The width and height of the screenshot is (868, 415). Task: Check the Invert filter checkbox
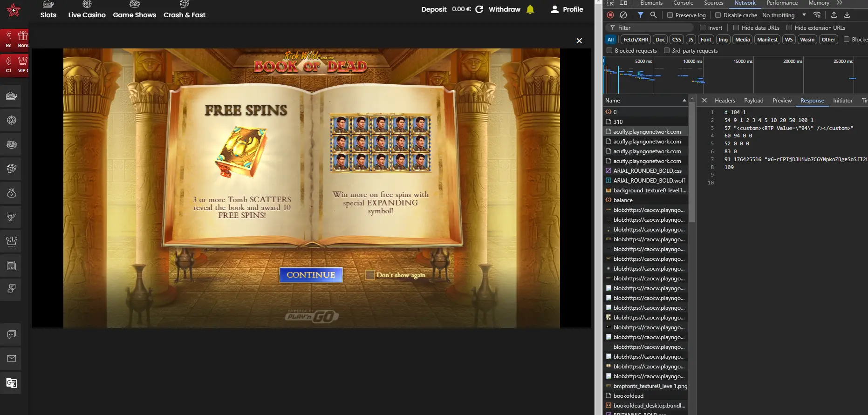[703, 27]
